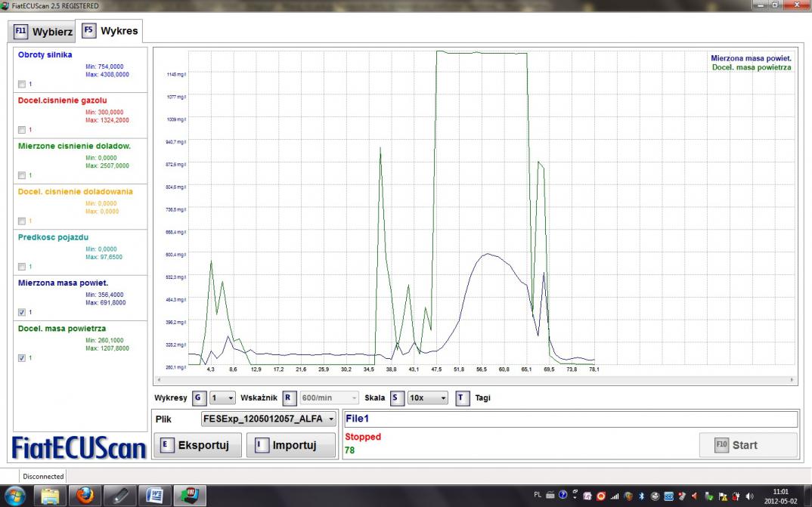
Task: Click the graph's horizontal scrollbar
Action: [475, 380]
